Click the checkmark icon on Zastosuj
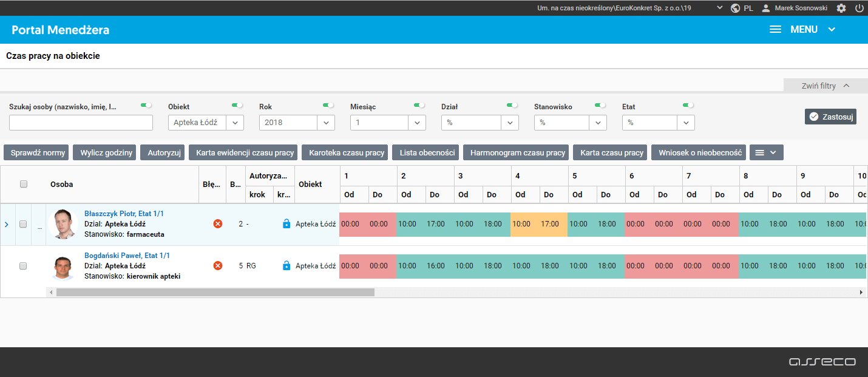Image resolution: width=868 pixels, height=377 pixels. tap(814, 117)
